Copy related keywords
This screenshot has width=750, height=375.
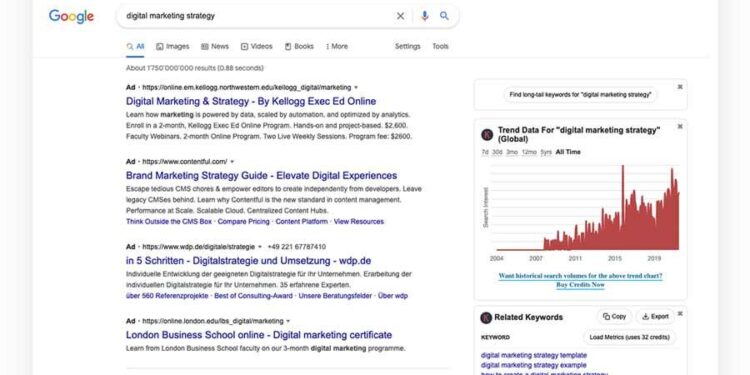point(614,317)
